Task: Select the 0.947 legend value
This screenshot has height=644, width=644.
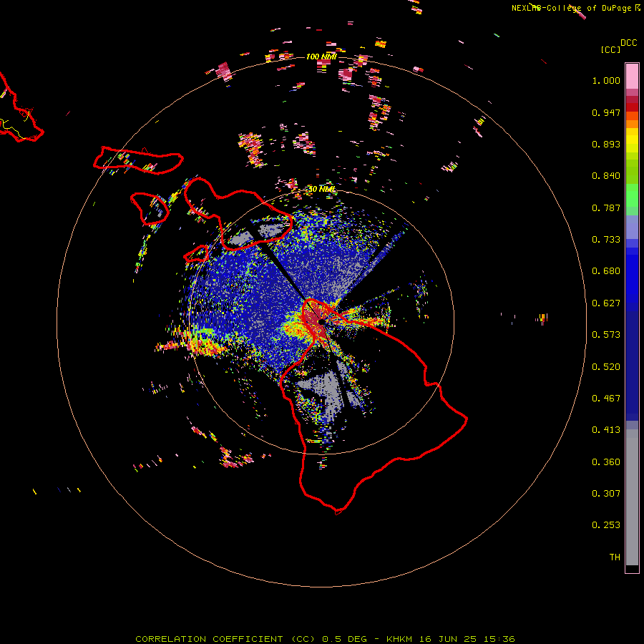Action: point(606,112)
